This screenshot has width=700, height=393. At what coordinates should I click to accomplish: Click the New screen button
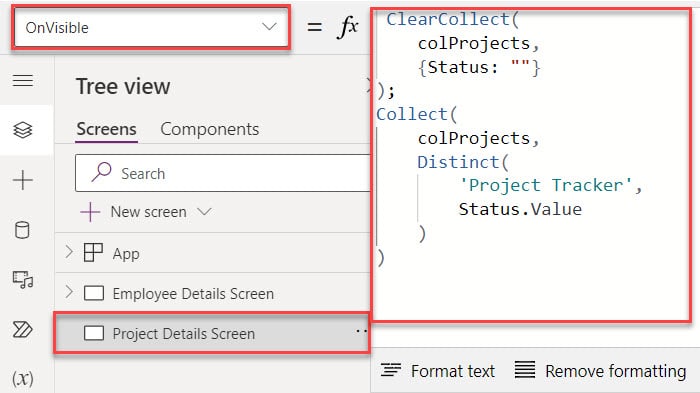click(146, 212)
